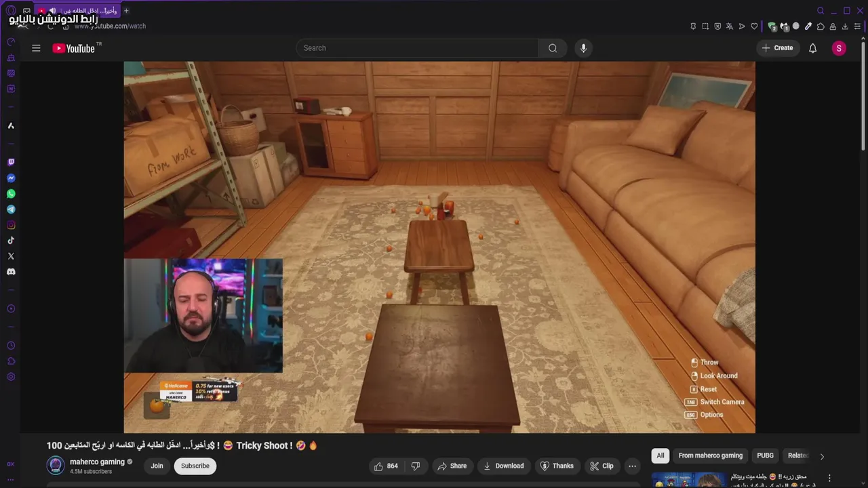Show next filter chips with right chevron
Viewport: 868px width, 488px height.
(x=822, y=456)
